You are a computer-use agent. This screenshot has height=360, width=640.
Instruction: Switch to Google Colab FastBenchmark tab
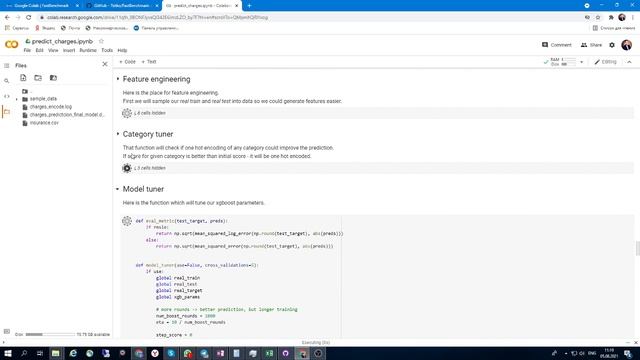coord(42,6)
